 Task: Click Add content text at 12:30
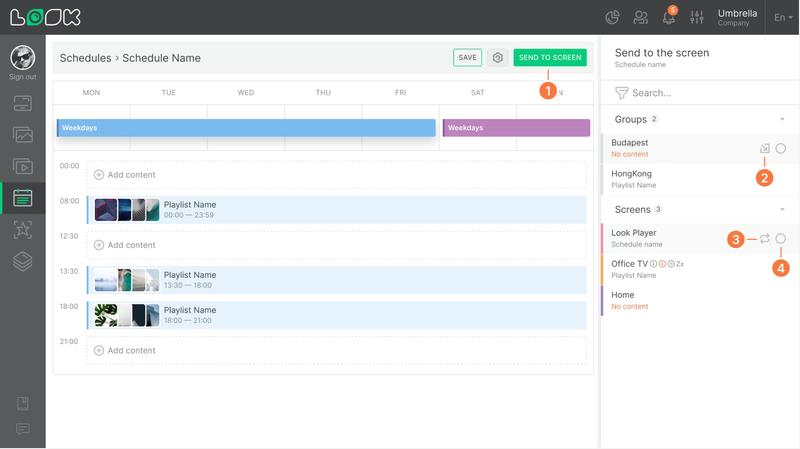[x=132, y=245]
